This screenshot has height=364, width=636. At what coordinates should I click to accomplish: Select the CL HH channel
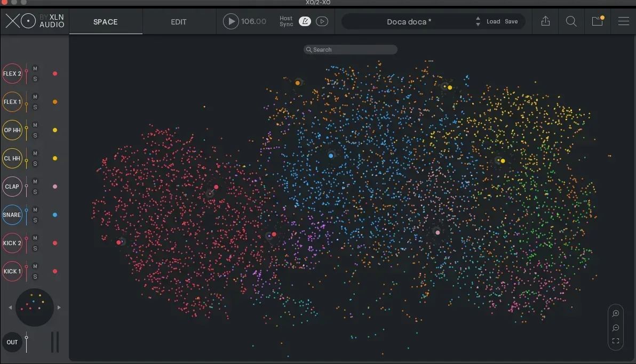(12, 158)
